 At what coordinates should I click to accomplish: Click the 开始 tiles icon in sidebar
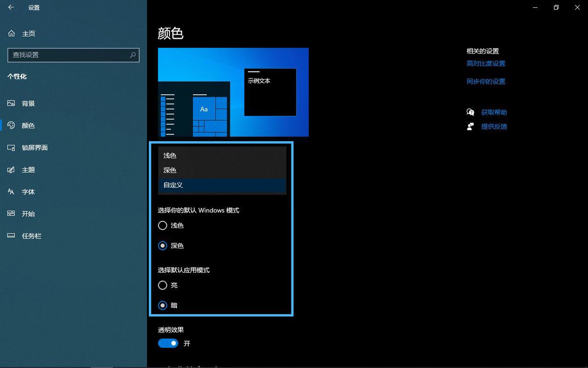(11, 214)
